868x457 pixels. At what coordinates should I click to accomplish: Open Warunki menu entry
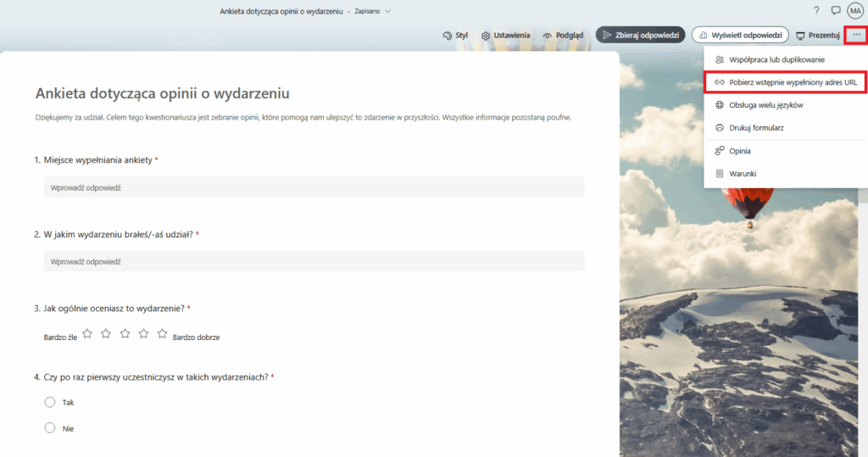click(x=786, y=173)
